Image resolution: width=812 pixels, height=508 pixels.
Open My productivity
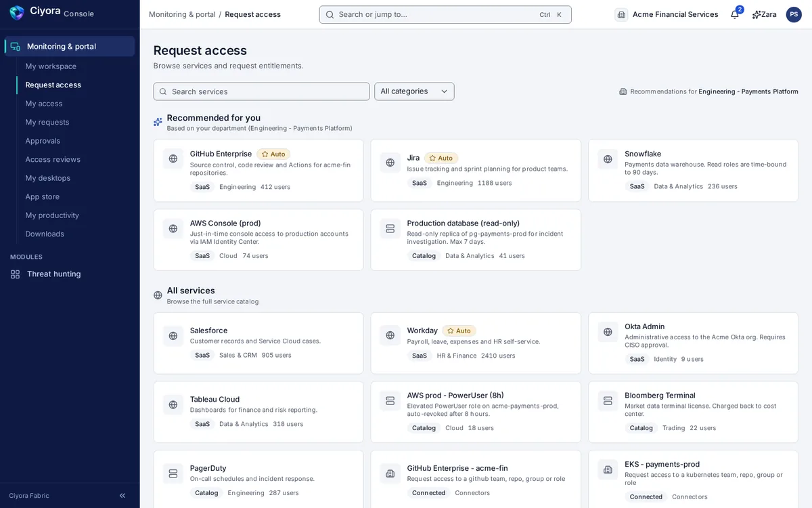pyautogui.click(x=52, y=215)
